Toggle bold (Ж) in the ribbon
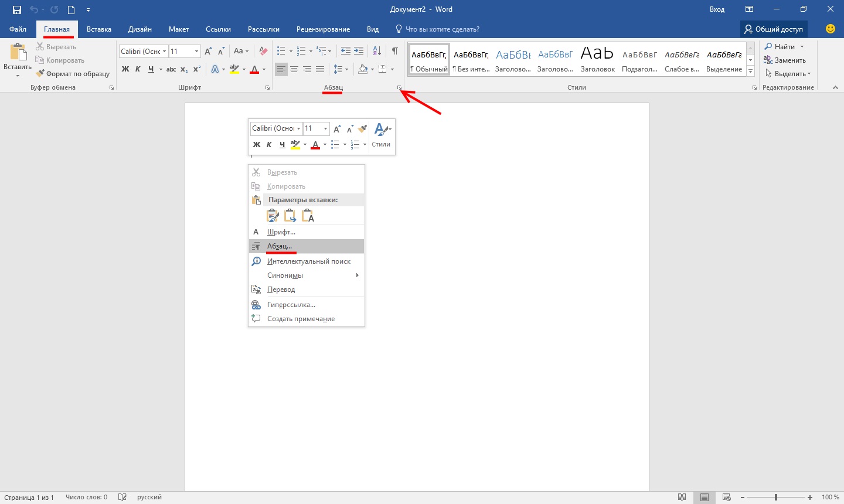This screenshot has width=844, height=504. (x=125, y=69)
